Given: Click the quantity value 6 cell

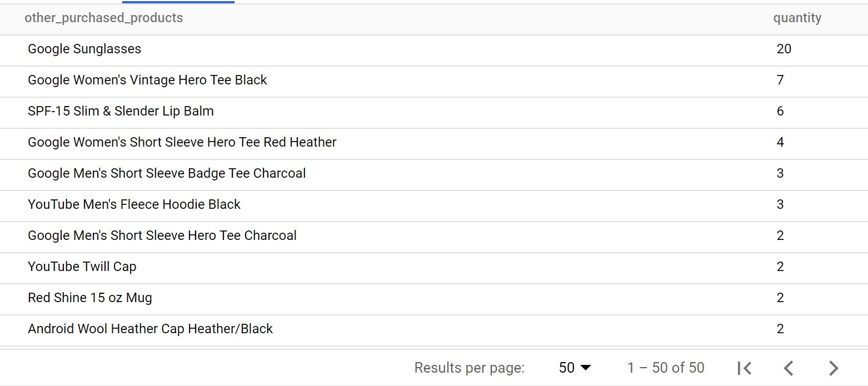Looking at the screenshot, I should (780, 111).
